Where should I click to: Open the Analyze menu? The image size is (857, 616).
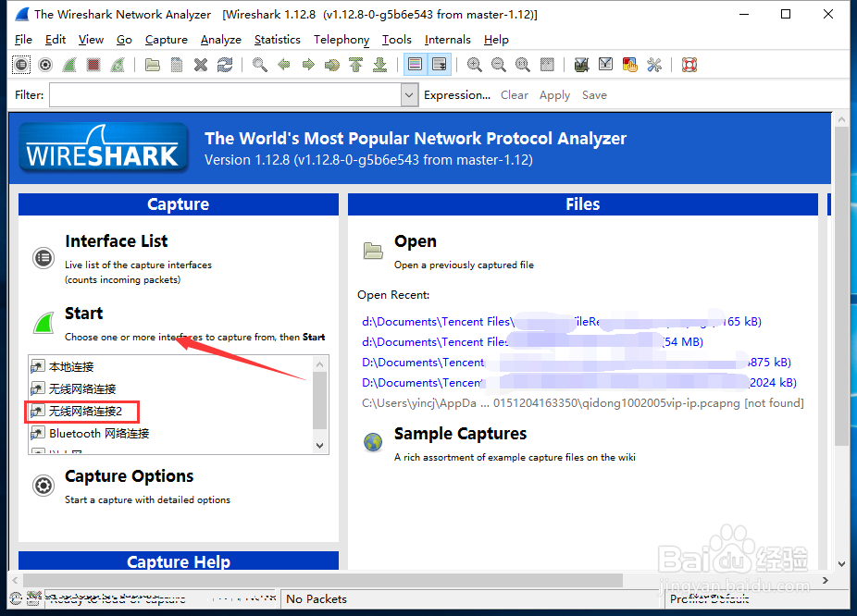coord(221,40)
